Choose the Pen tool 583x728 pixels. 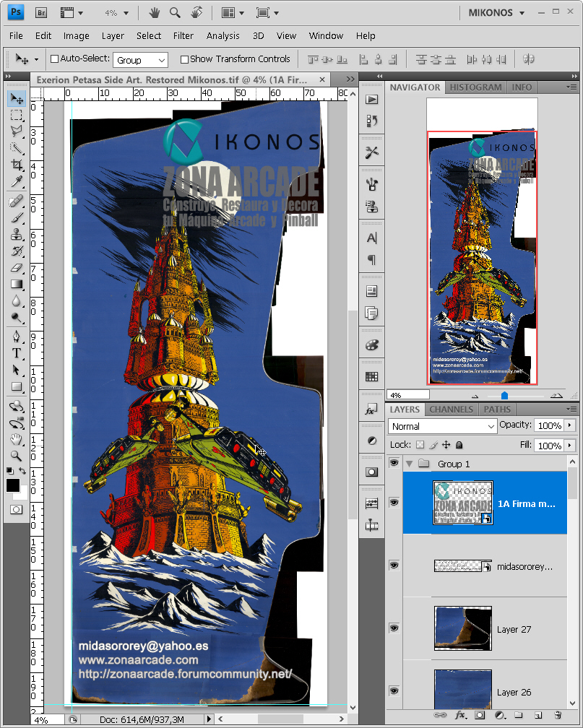(17, 337)
